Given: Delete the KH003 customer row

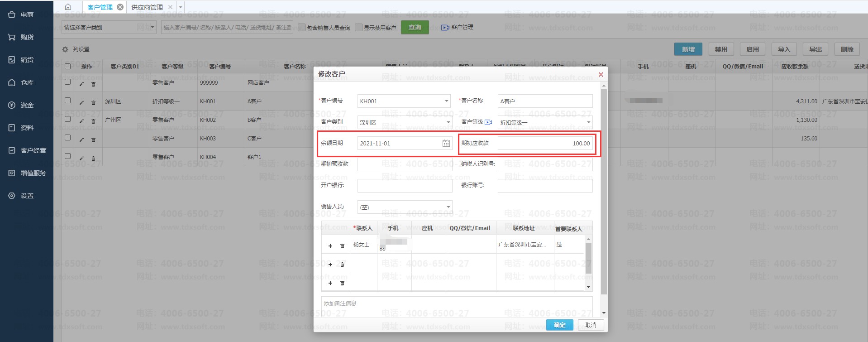Looking at the screenshot, I should pyautogui.click(x=93, y=140).
